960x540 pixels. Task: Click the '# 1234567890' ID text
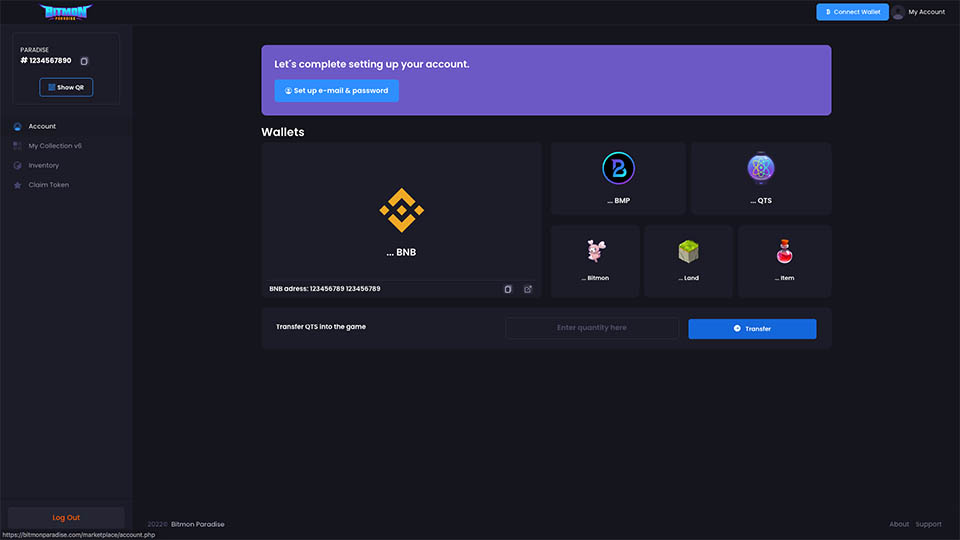click(x=46, y=61)
